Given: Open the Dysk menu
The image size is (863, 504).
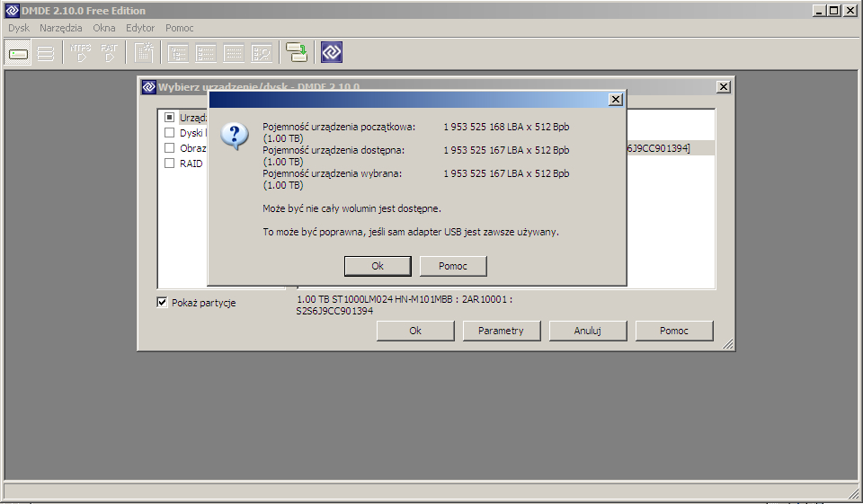Looking at the screenshot, I should [x=19, y=28].
